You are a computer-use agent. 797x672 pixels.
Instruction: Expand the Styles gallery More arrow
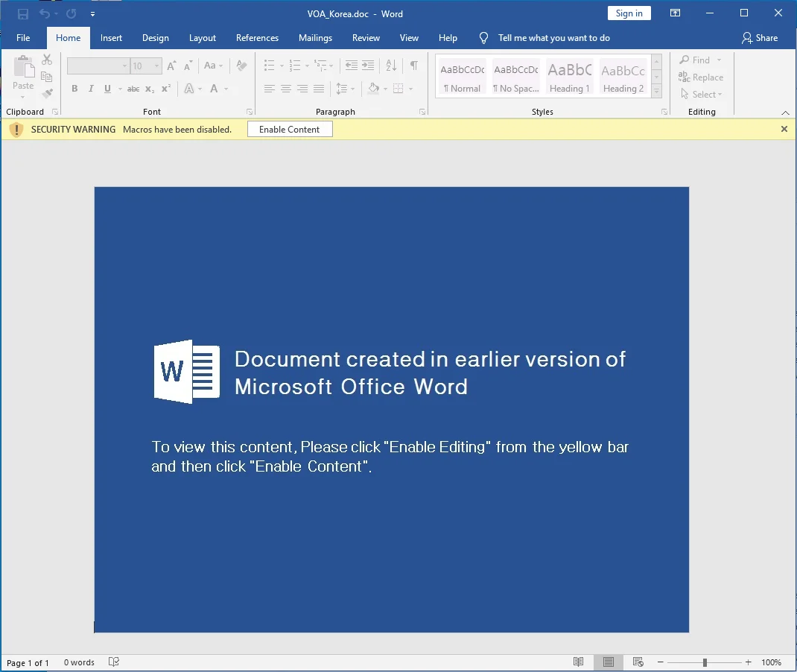[656, 91]
